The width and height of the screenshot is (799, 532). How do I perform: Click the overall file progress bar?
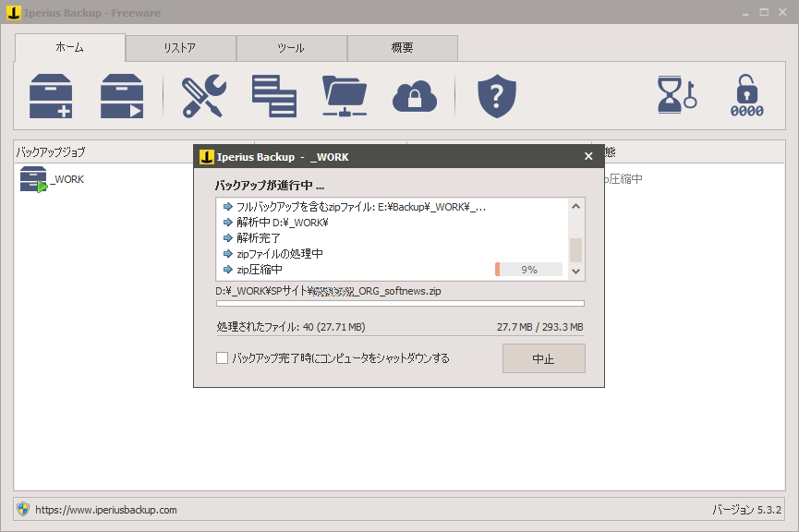400,304
